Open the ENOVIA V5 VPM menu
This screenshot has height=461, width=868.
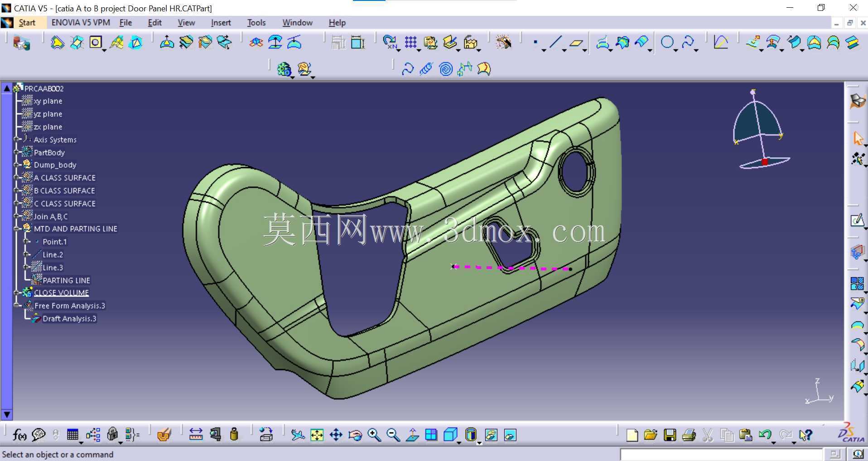81,23
